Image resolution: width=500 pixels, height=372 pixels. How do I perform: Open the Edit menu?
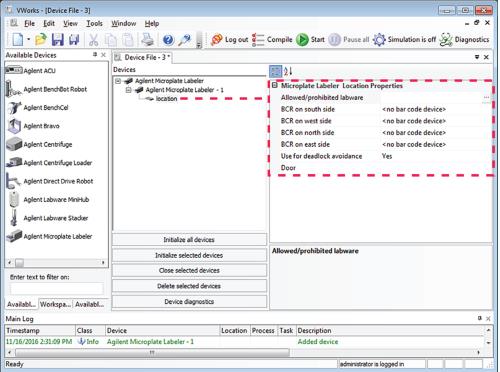click(49, 24)
